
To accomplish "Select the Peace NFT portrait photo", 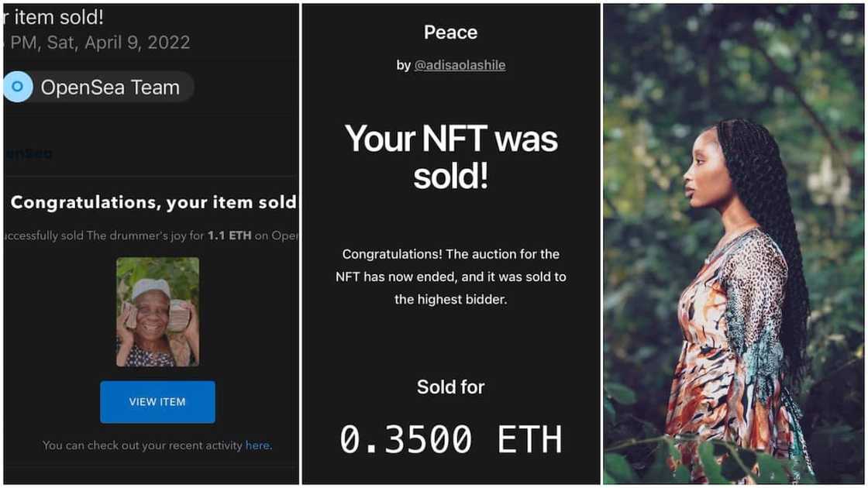I will click(733, 244).
